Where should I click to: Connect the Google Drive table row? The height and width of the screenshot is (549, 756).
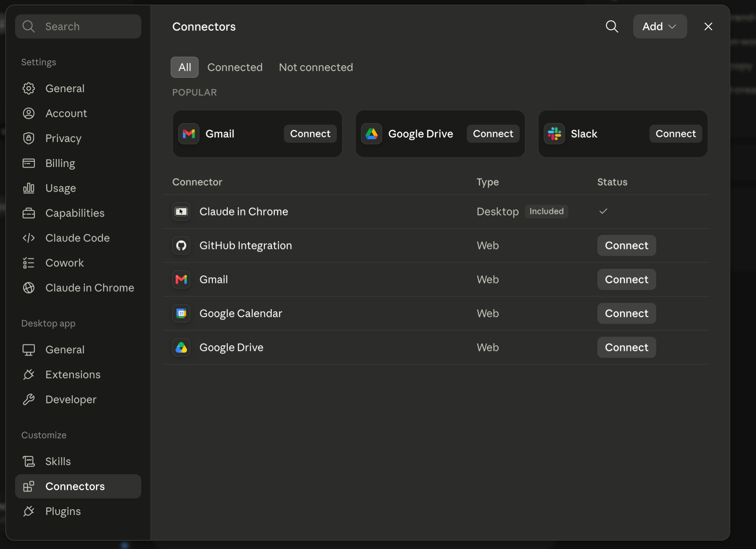pos(626,348)
